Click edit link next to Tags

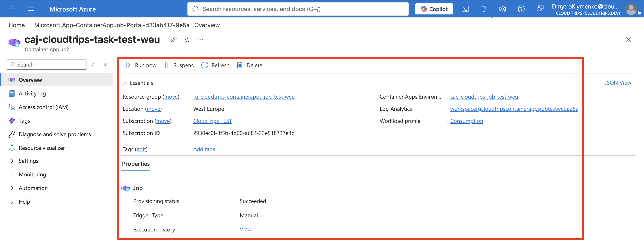pyautogui.click(x=141, y=149)
